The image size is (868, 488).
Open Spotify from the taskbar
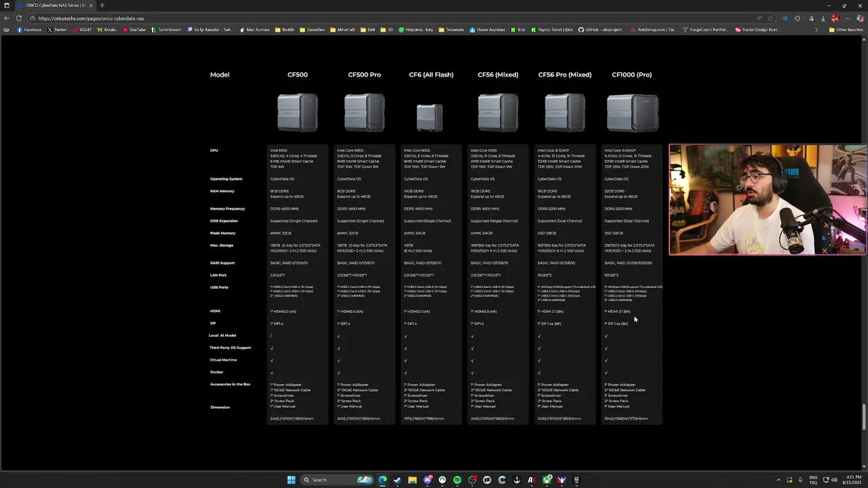457,480
